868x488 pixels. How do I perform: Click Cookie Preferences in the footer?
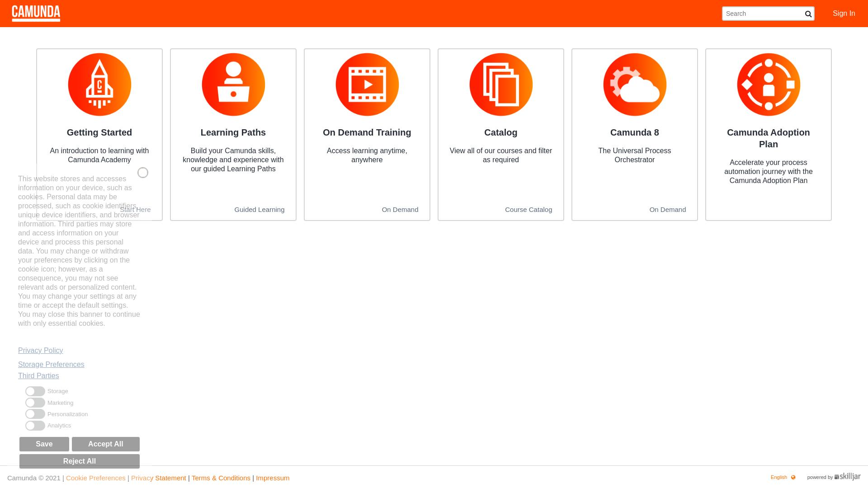tap(96, 478)
